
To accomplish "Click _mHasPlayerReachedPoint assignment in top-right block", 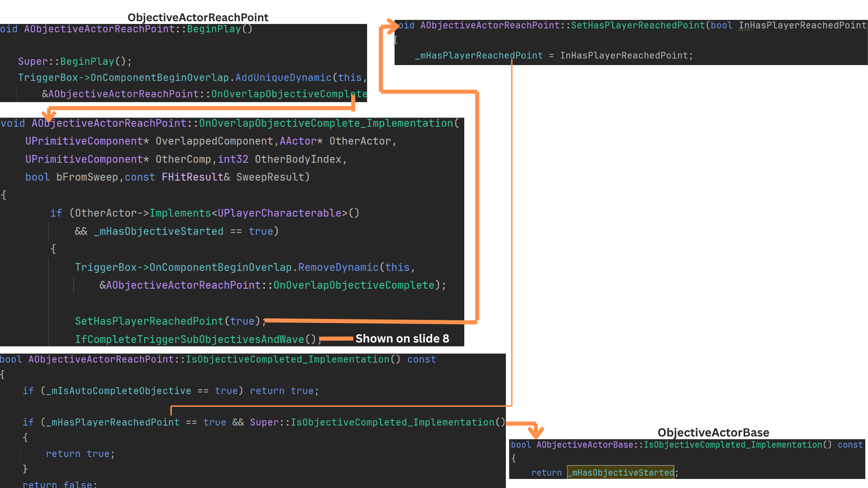I will point(479,56).
